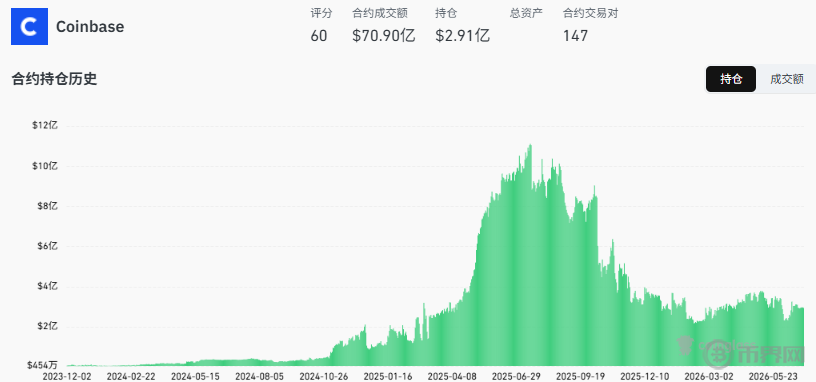Open the Coinbase exchange name link

point(90,27)
